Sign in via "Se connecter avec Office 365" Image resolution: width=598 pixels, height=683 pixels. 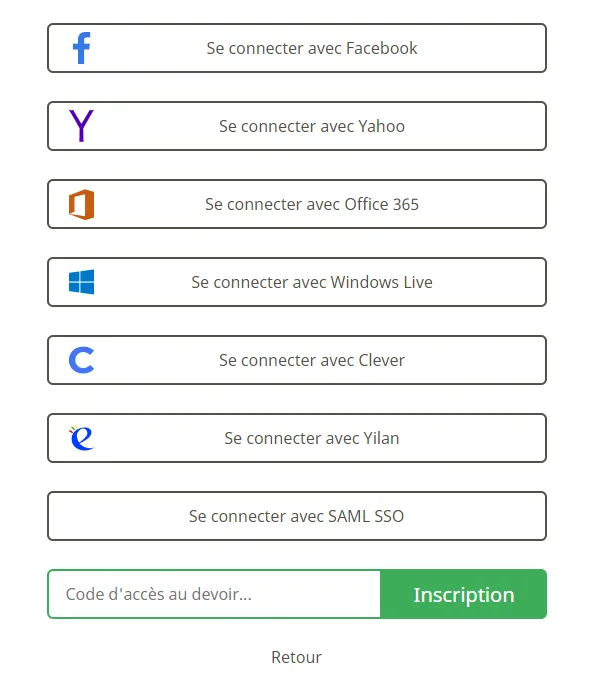(311, 204)
